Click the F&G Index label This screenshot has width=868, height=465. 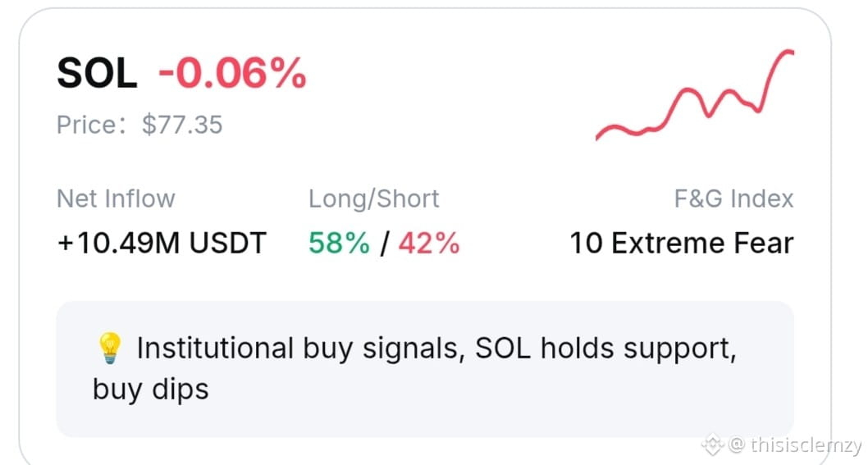(x=734, y=198)
